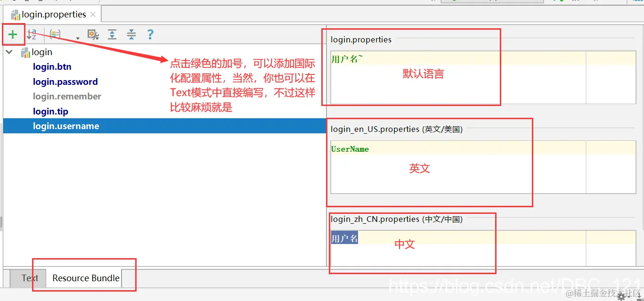Select the login.username property
644x301 pixels.
[x=66, y=126]
